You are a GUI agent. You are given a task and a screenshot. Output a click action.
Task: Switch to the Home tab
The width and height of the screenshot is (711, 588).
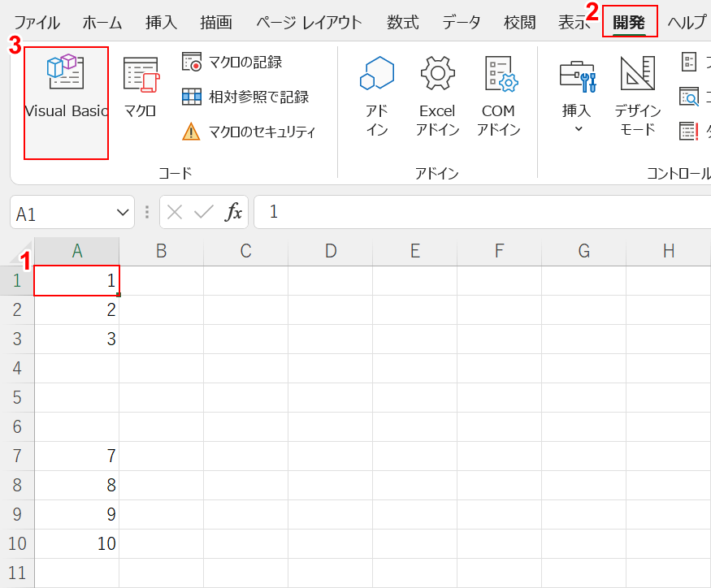pos(102,23)
